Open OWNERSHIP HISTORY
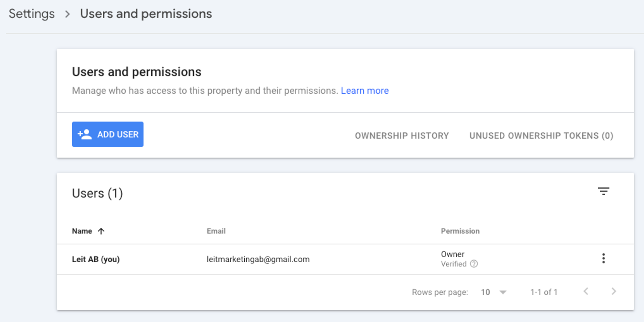The image size is (644, 322). (x=402, y=136)
